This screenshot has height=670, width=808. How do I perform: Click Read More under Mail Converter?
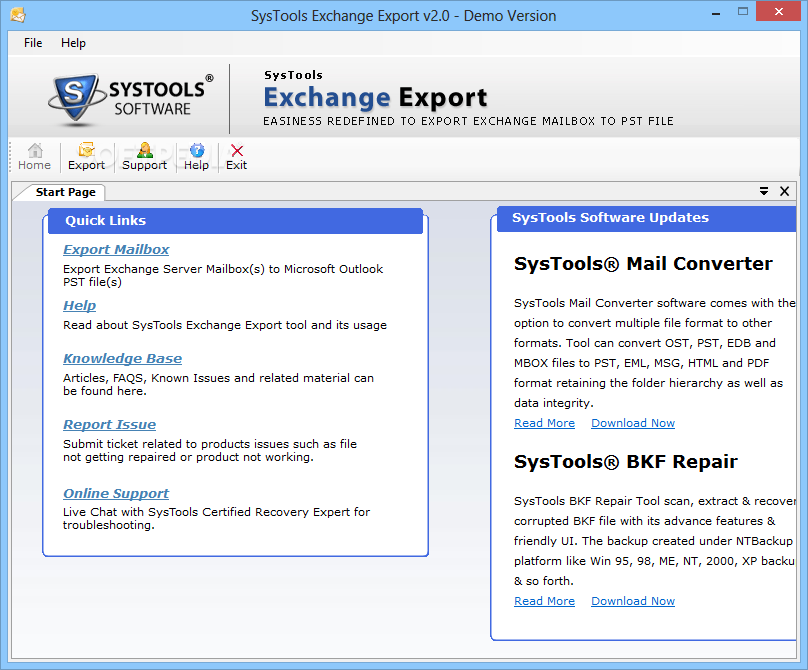(x=544, y=423)
